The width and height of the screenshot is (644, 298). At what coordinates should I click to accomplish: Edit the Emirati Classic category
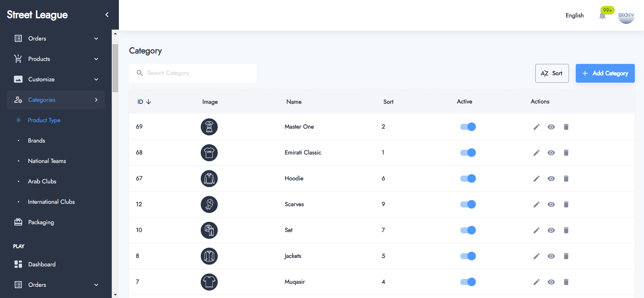(x=536, y=153)
